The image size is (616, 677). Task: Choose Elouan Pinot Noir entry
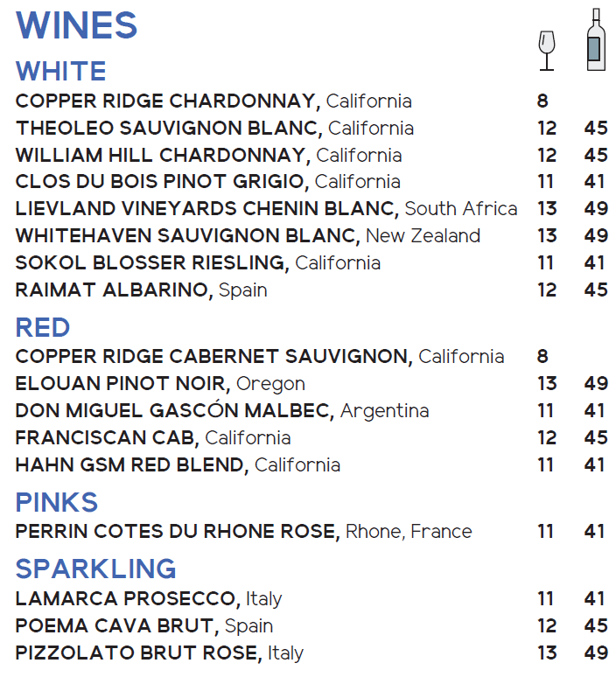[x=122, y=384]
